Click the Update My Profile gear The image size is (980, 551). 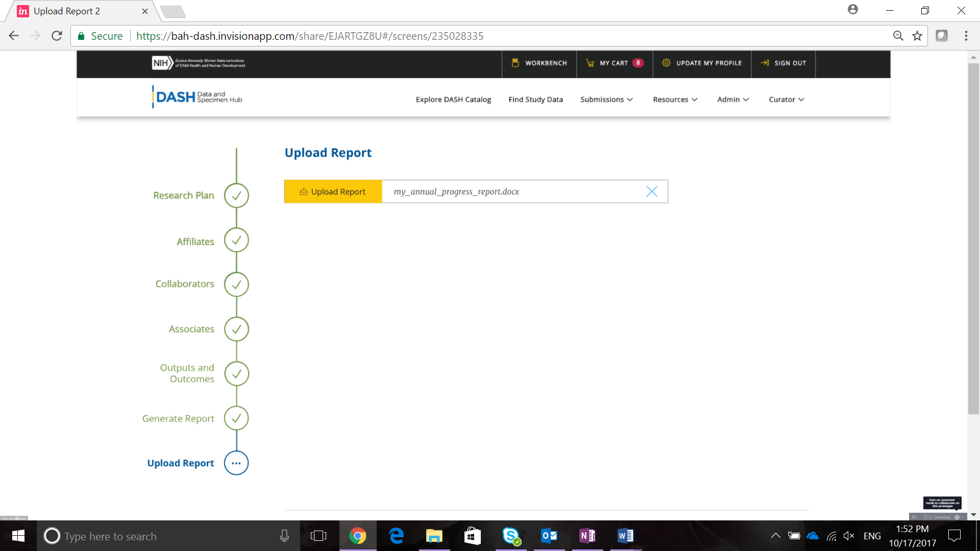coord(666,63)
